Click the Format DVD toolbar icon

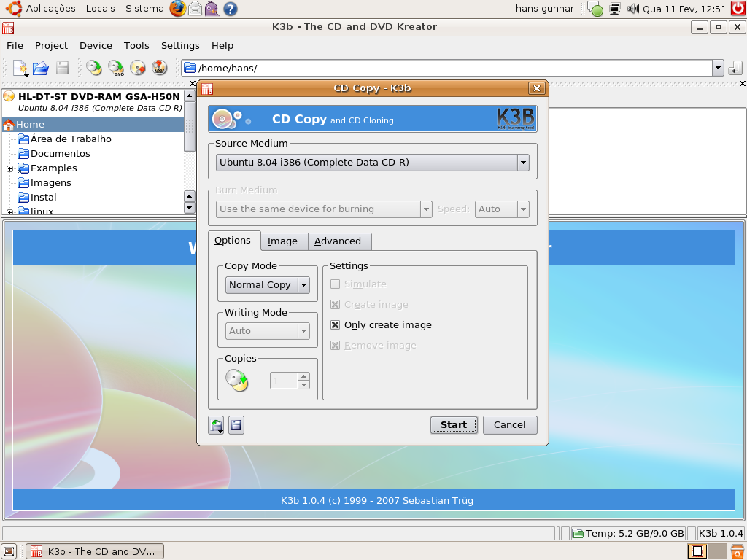160,68
